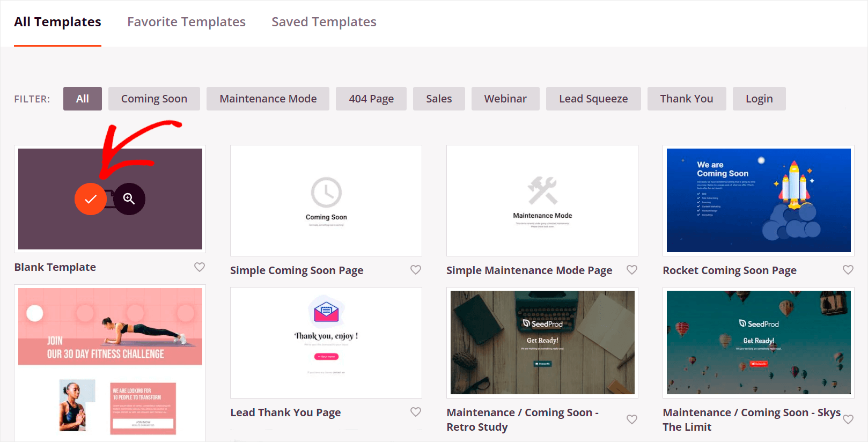Select the All filter
Image resolution: width=868 pixels, height=442 pixels.
click(x=83, y=99)
